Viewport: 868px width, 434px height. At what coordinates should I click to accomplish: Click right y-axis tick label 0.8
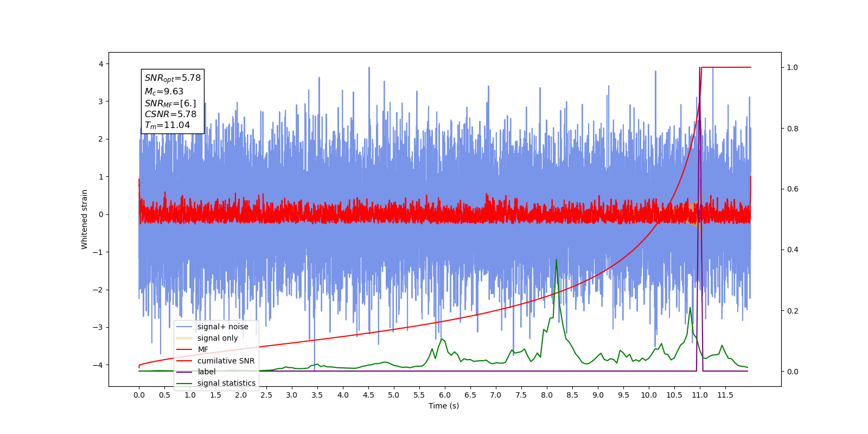point(793,129)
